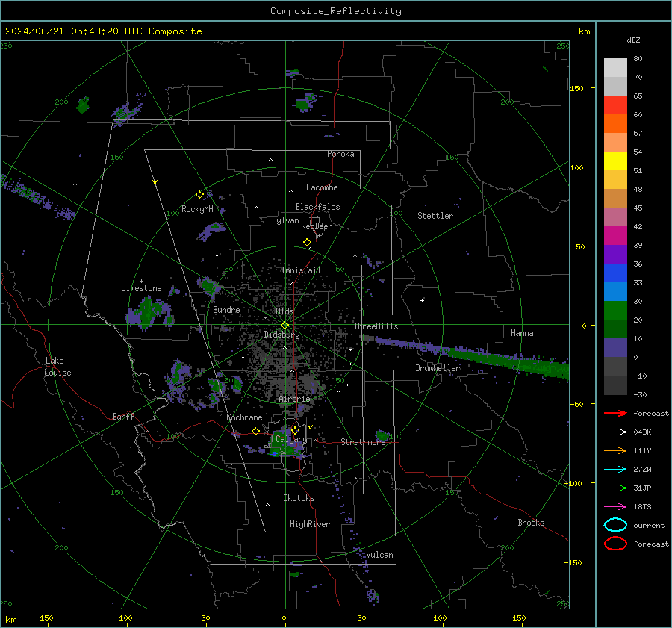Image resolution: width=672 pixels, height=628 pixels.
Task: Click the yellow diamond marker below RedDeer
Action: coord(307,243)
